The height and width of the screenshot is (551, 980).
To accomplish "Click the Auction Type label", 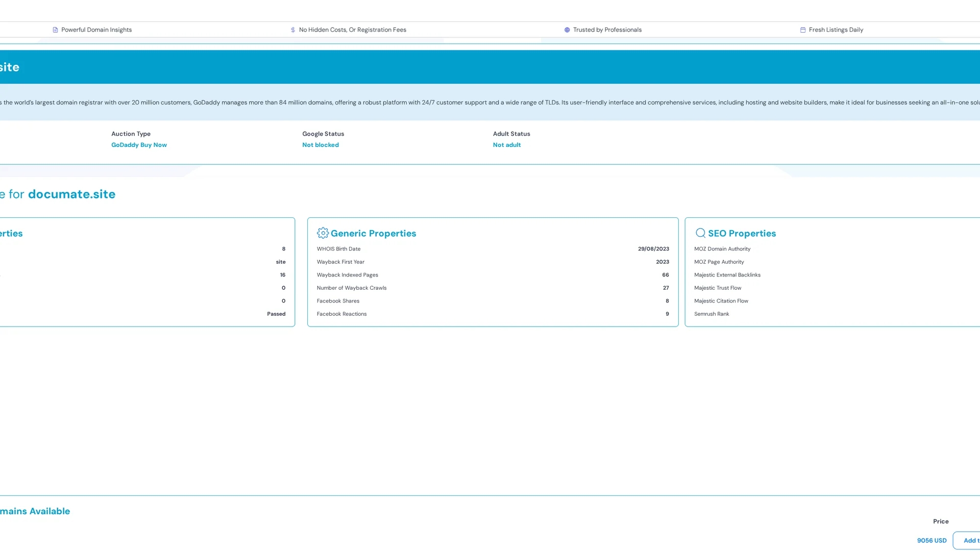I will [131, 134].
